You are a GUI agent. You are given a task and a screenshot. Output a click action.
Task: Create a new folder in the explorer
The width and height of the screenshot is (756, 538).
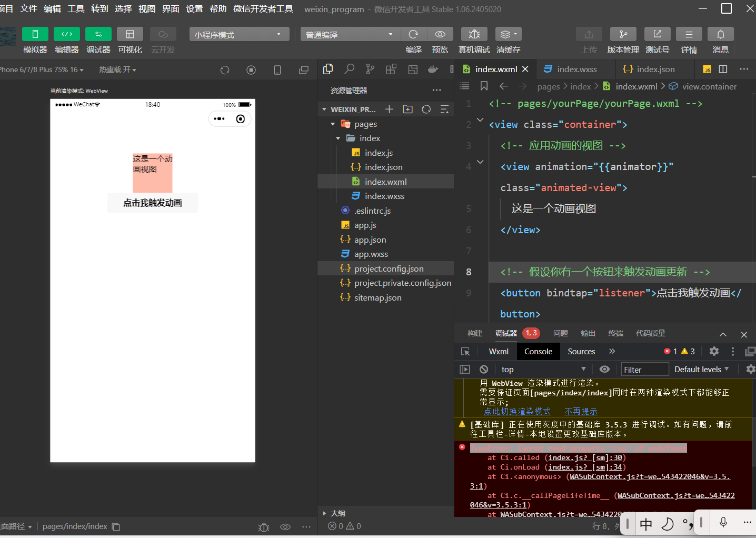coord(408,109)
